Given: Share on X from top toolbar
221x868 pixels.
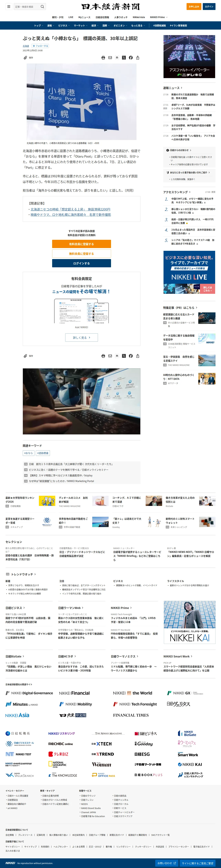Looking at the screenshot, I should (124, 58).
